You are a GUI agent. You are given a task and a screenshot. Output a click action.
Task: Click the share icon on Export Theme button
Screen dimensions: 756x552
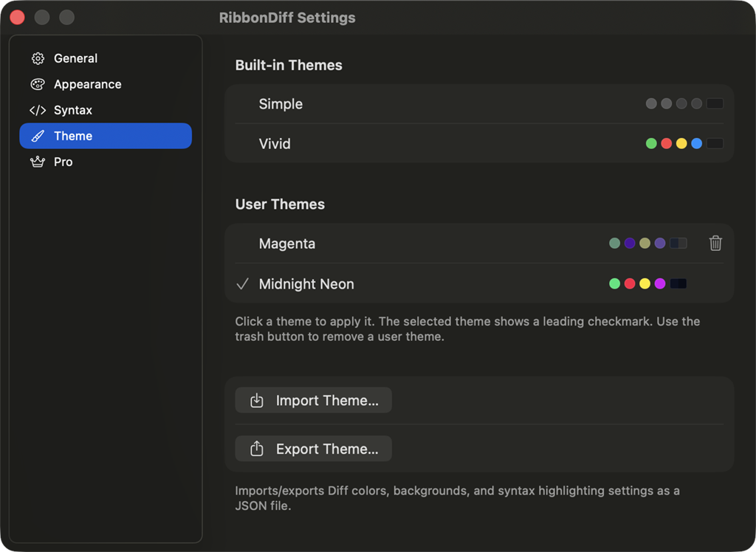(x=256, y=448)
